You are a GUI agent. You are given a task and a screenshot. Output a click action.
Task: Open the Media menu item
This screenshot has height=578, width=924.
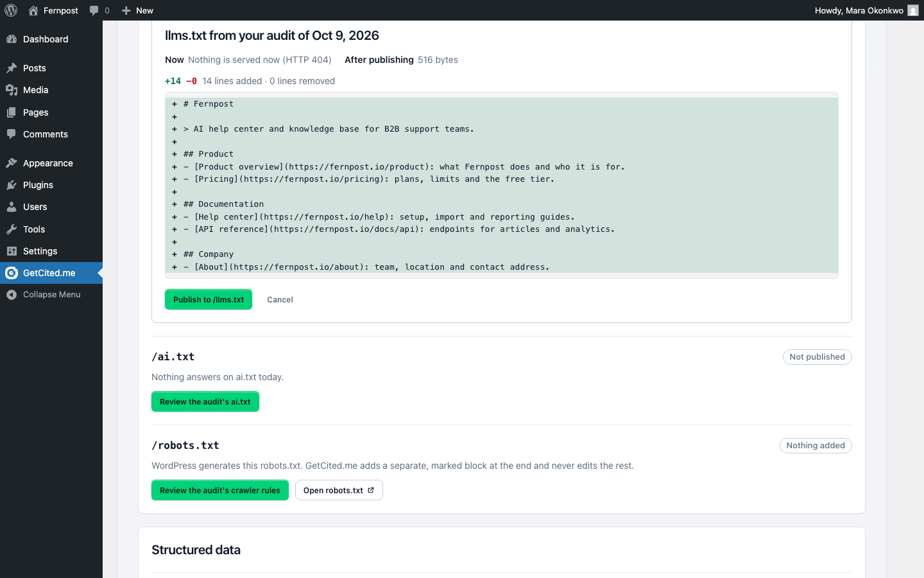pyautogui.click(x=51, y=90)
